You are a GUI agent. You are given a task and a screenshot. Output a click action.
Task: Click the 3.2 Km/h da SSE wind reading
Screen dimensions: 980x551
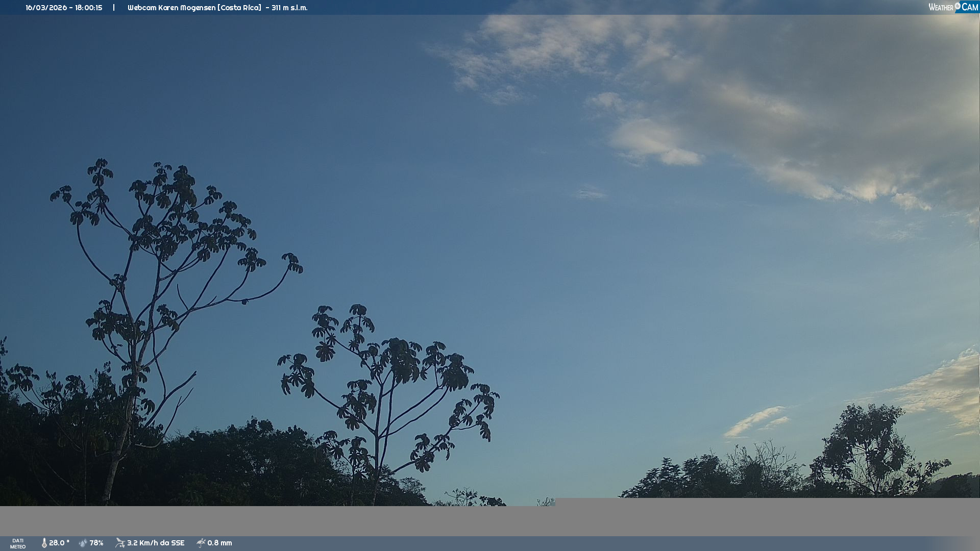(x=156, y=543)
